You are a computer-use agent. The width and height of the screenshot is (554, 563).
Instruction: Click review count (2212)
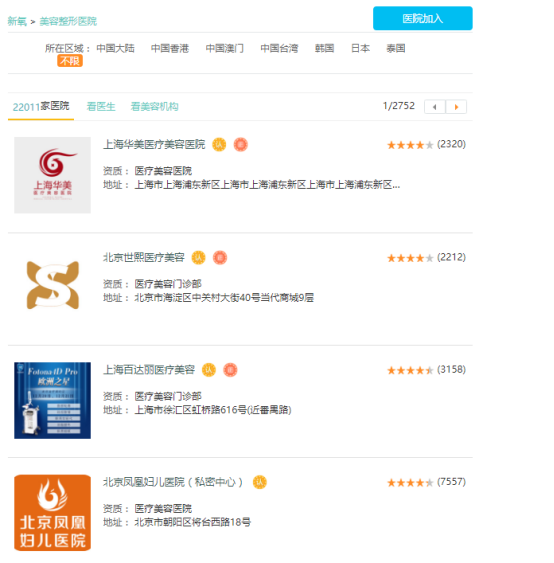click(451, 257)
